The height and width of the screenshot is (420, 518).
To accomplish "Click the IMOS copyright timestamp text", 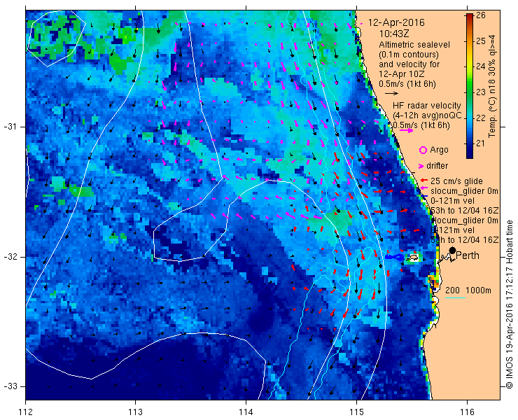I will click(x=509, y=304).
